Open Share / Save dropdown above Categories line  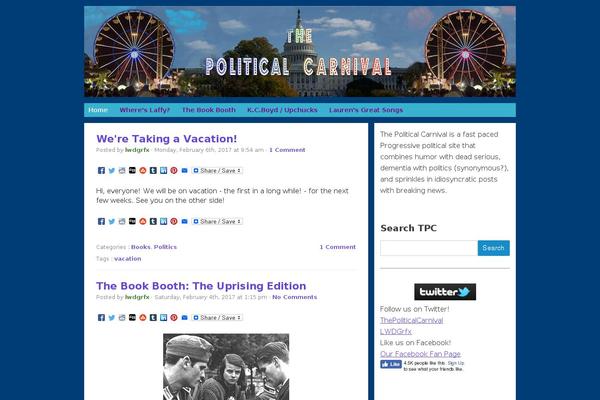click(217, 221)
